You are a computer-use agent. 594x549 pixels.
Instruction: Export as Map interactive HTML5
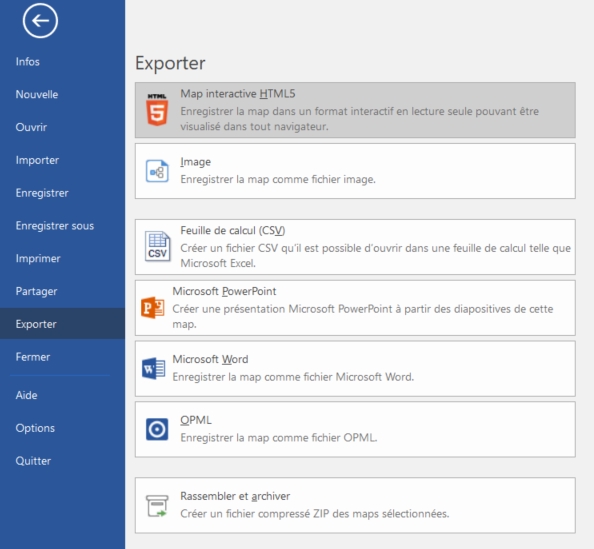[355, 110]
